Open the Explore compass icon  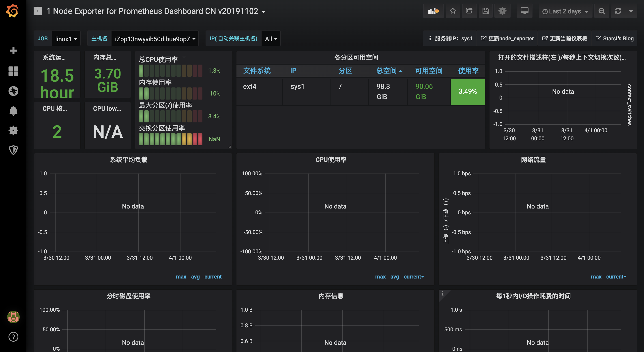pyautogui.click(x=13, y=91)
